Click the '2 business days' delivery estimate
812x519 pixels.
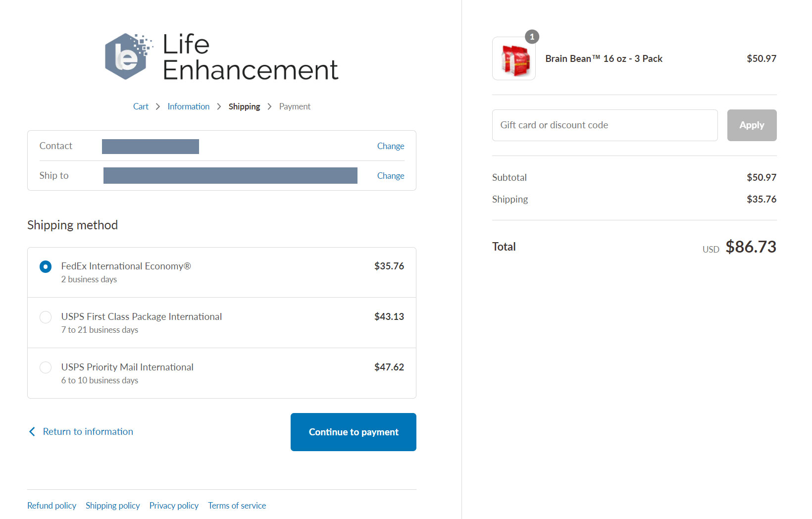[x=89, y=279]
